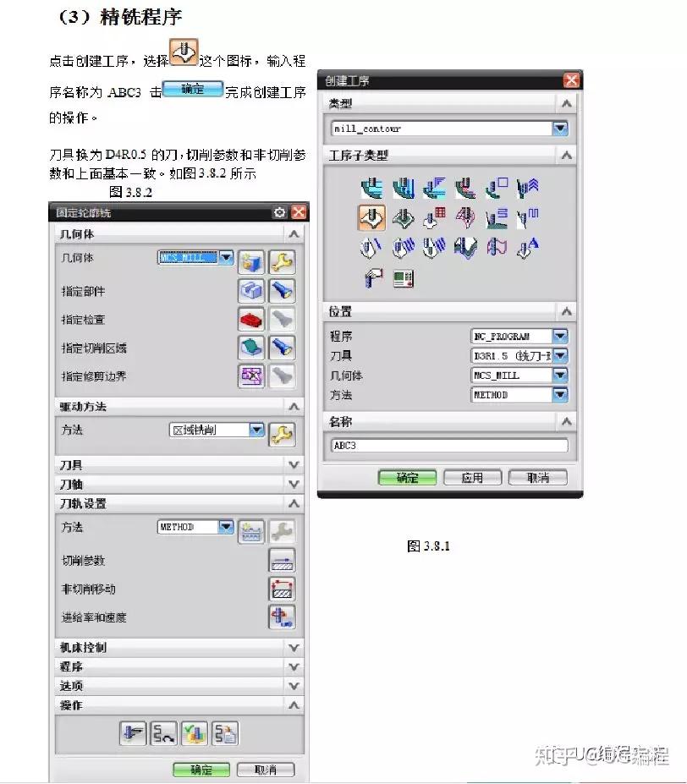This screenshot has height=784, width=687.
Task: Select the CONTOUR_TEXT icon with letter A
Action: point(527,248)
